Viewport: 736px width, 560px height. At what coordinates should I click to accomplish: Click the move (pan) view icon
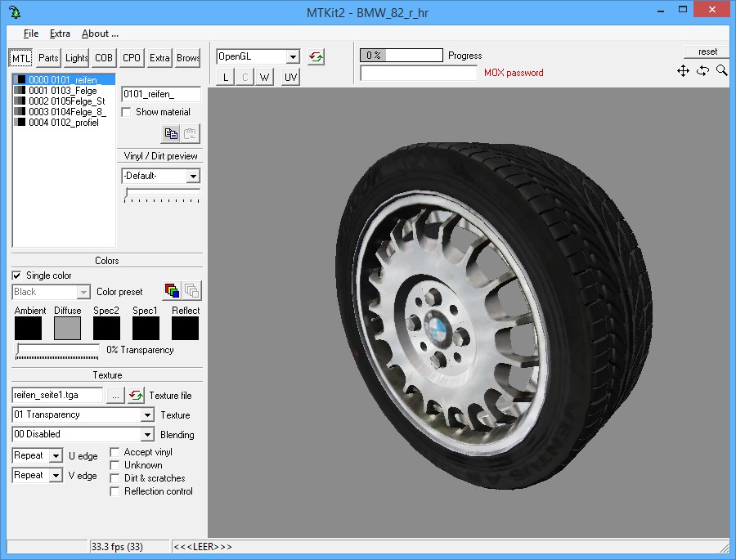coord(683,71)
